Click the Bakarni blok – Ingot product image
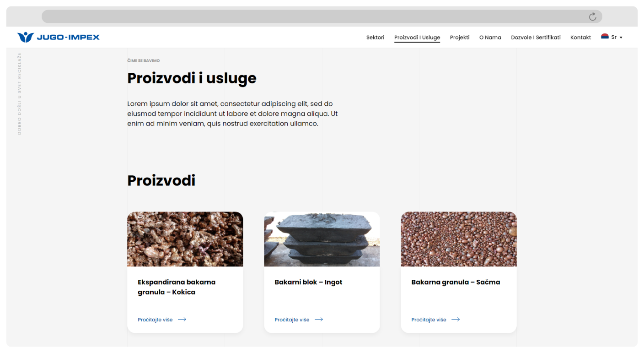The image size is (644, 353). 322,239
